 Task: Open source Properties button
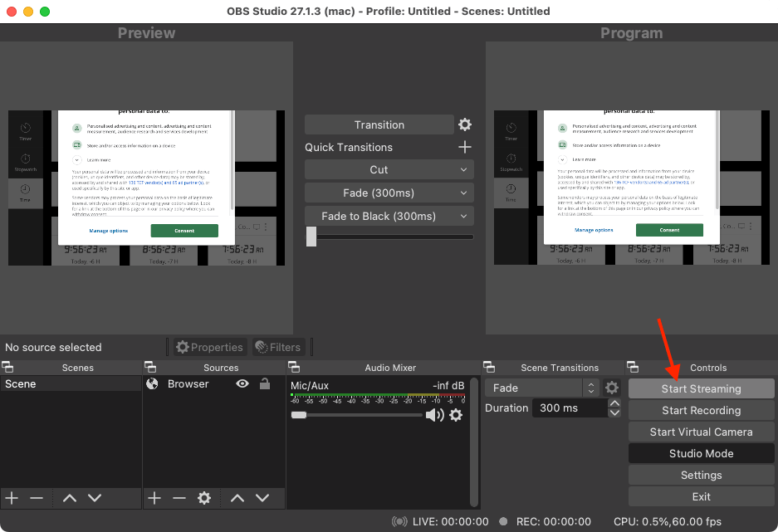tap(210, 347)
